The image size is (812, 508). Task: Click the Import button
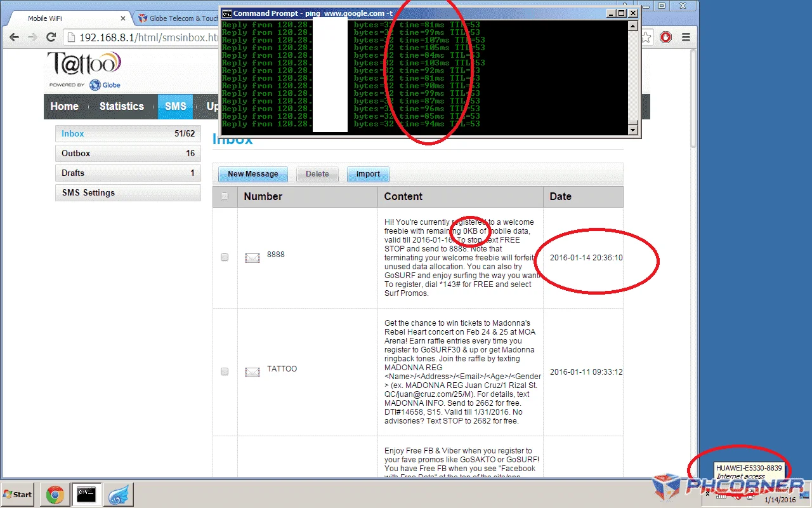pos(368,174)
